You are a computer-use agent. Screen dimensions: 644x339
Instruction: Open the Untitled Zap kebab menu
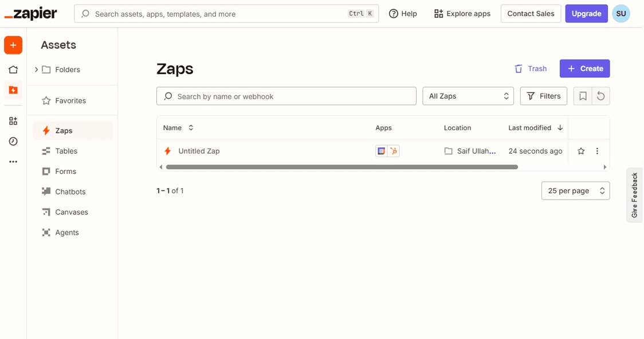[x=597, y=151]
